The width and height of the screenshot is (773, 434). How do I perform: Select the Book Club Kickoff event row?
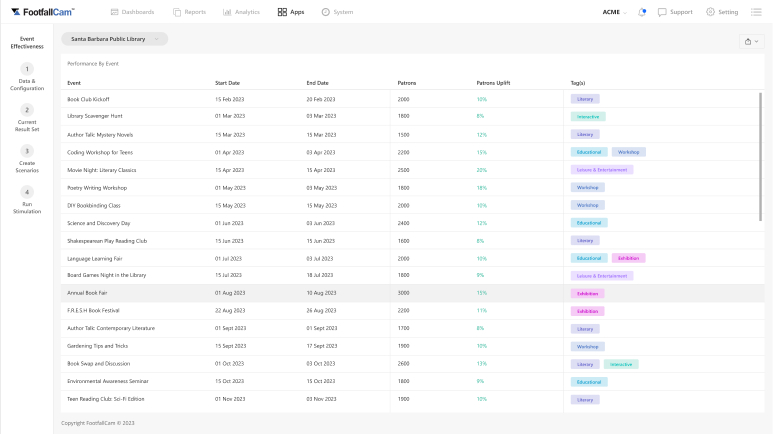pyautogui.click(x=300, y=99)
